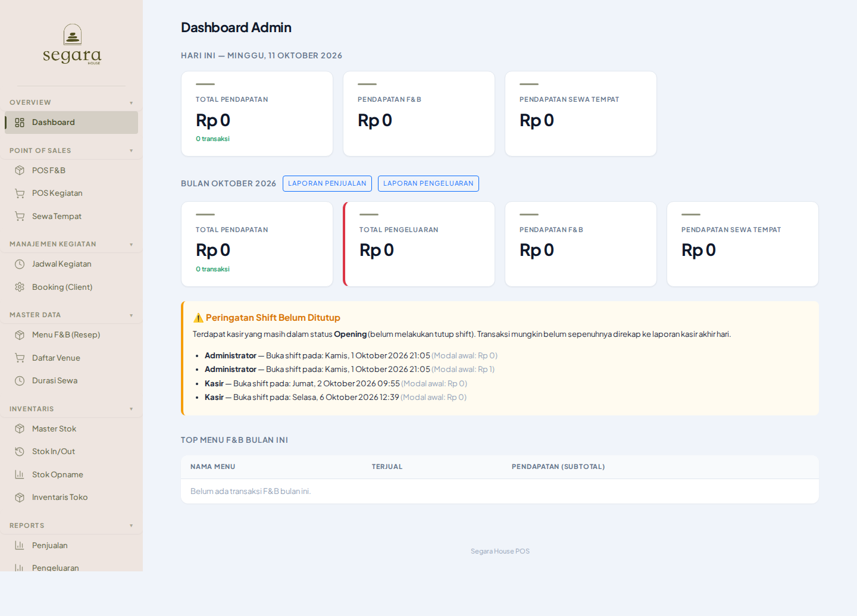Open Laporan Pengeluaran report
This screenshot has height=616, width=857.
point(428,183)
